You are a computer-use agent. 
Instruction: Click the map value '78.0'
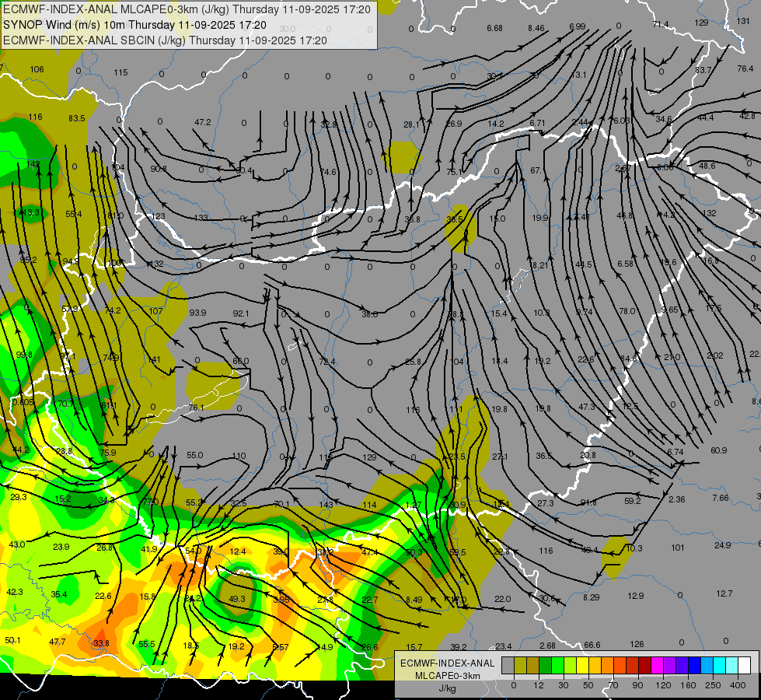(627, 311)
